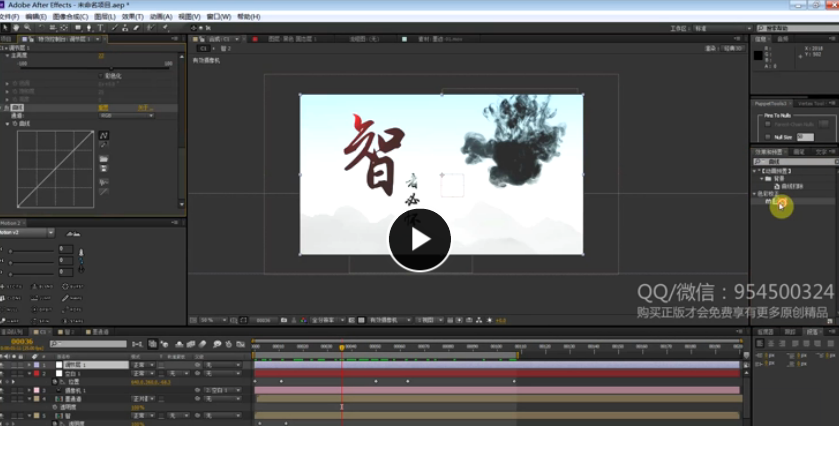Select the Hand tool
839x449 pixels.
[x=16, y=28]
